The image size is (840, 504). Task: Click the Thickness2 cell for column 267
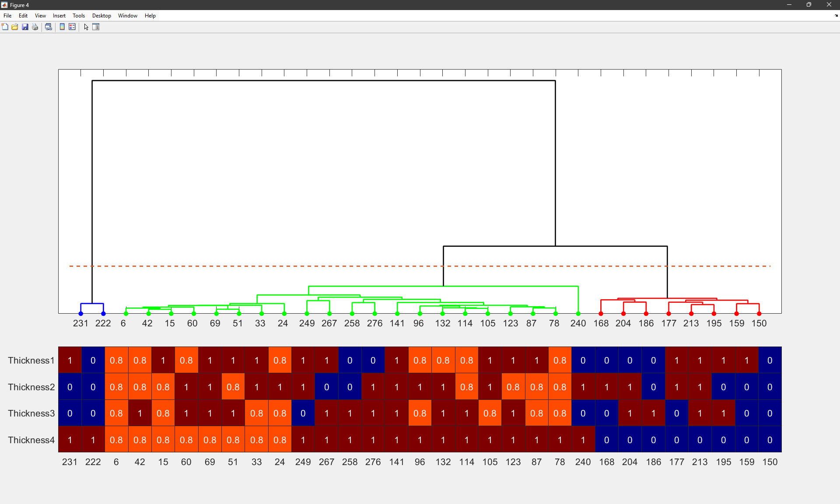pyautogui.click(x=326, y=387)
